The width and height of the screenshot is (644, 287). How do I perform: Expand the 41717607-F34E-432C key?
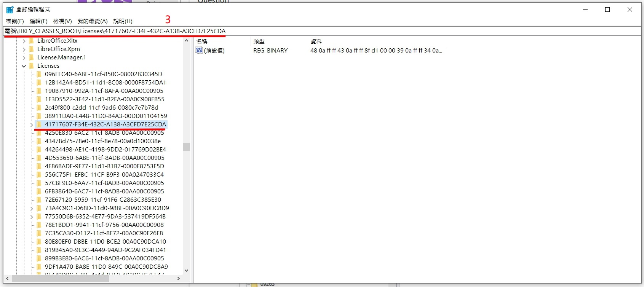pos(32,124)
